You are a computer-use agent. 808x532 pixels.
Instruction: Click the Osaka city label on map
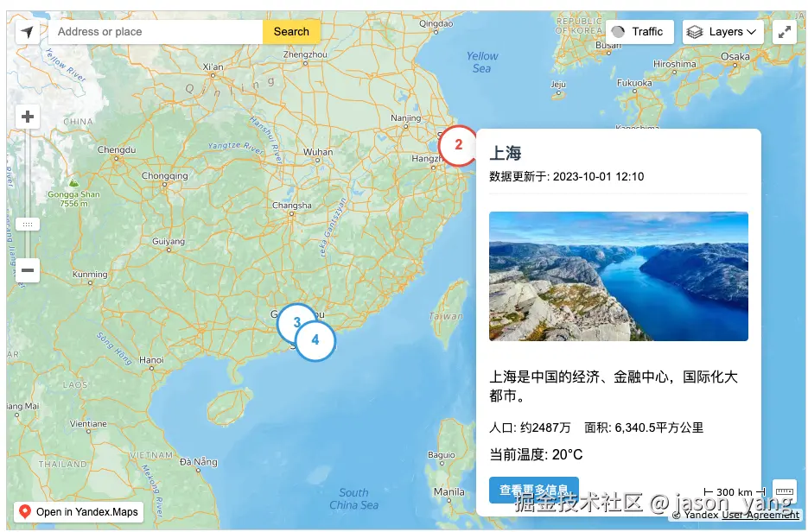tap(735, 57)
